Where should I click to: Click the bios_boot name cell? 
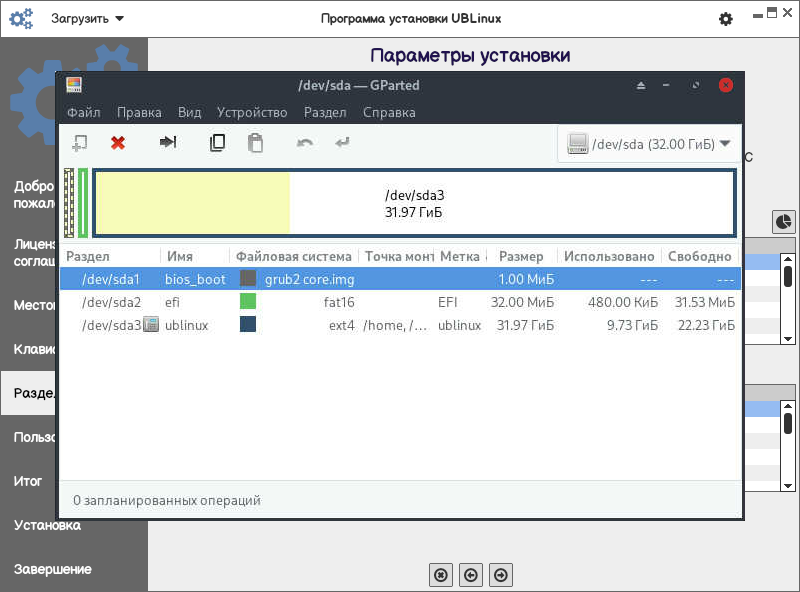(x=195, y=280)
